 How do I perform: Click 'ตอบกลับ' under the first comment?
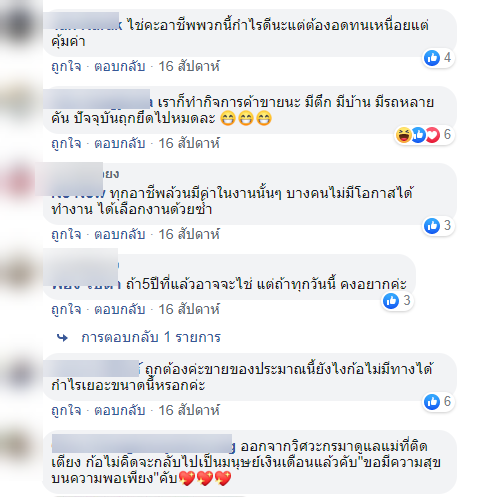pos(120,66)
